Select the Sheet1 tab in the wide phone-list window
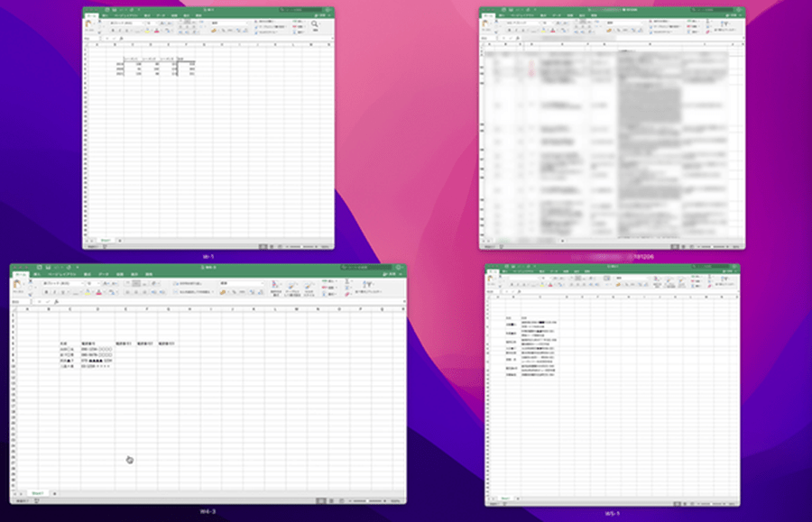812x522 pixels. [x=37, y=493]
